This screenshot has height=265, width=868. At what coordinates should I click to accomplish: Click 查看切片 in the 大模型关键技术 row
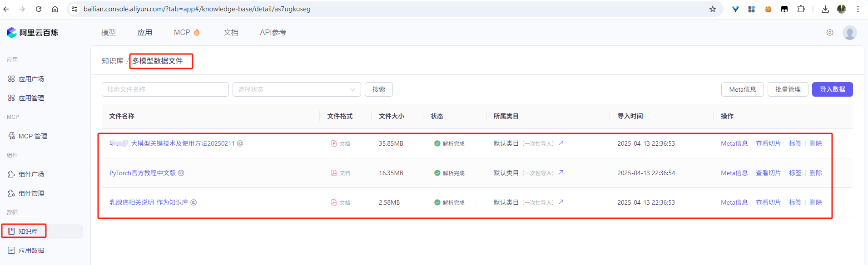pos(768,143)
